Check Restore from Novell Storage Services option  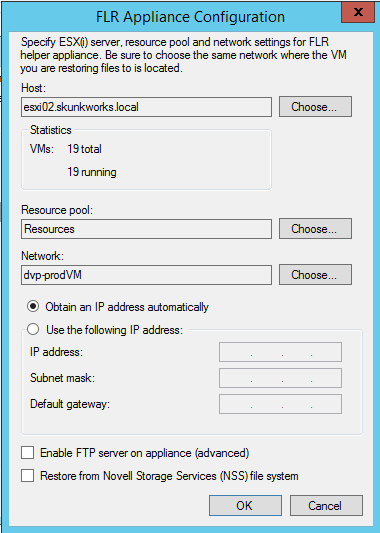[x=28, y=476]
